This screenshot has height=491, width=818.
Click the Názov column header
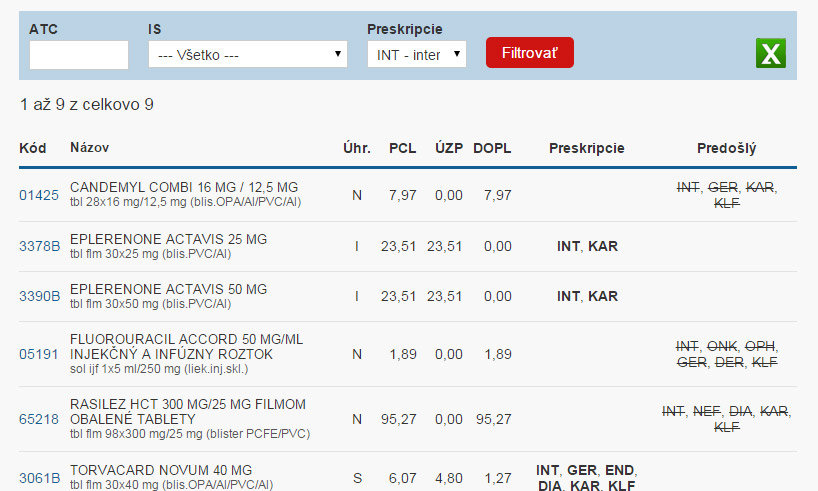point(90,148)
